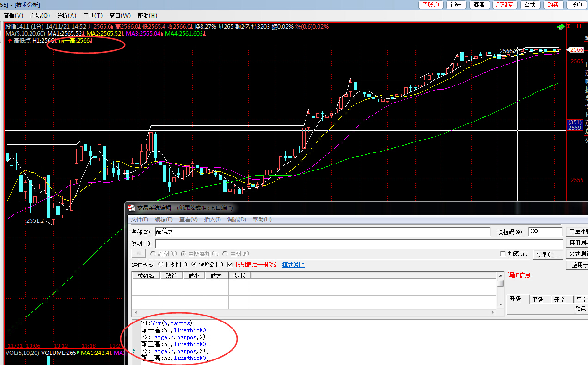Viewport: 588px width, 365px height.
Task: Open the 调试 menu in editor
Action: [x=236, y=219]
